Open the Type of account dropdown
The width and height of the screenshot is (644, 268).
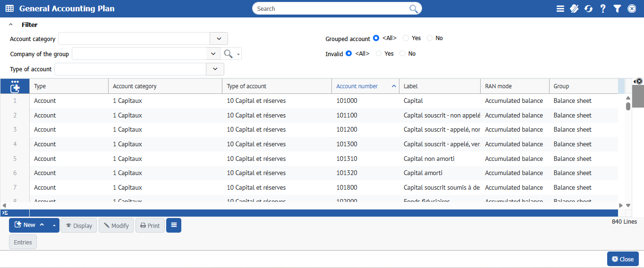click(215, 69)
